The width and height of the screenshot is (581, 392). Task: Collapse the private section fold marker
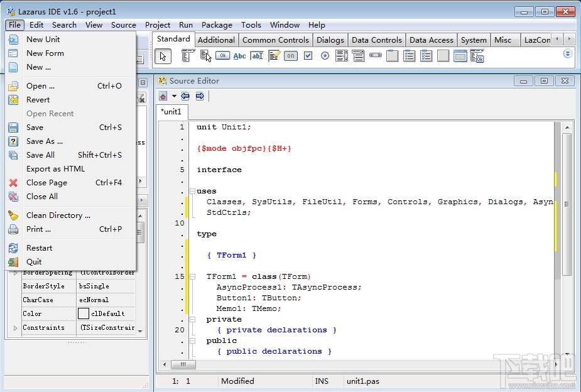pyautogui.click(x=192, y=319)
